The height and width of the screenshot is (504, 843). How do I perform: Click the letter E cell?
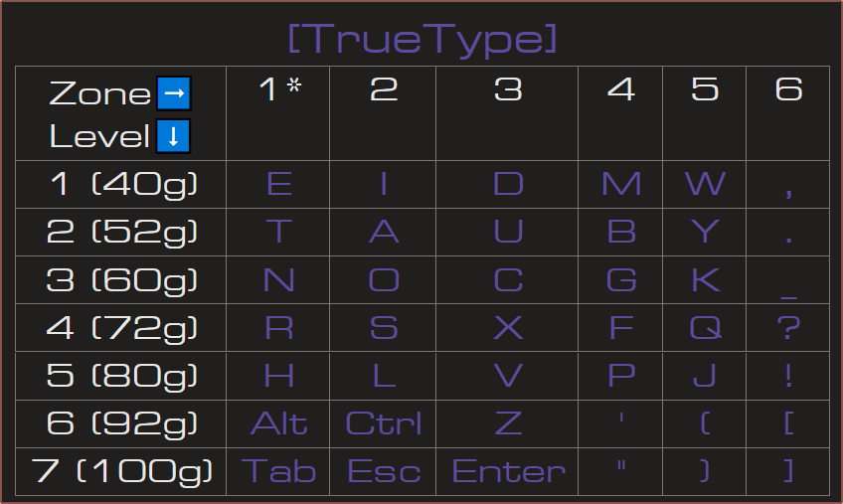(278, 185)
